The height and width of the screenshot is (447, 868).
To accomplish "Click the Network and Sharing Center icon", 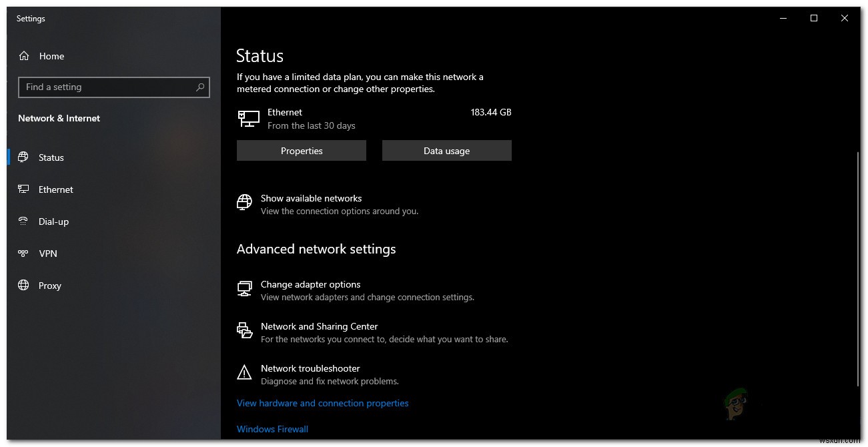I will pyautogui.click(x=244, y=330).
